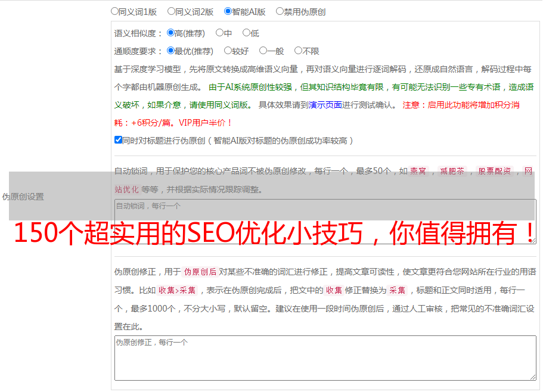Viewport: 543px width, 392px height.
Task: Select the 同义词1版 radio option
Action: [x=114, y=11]
